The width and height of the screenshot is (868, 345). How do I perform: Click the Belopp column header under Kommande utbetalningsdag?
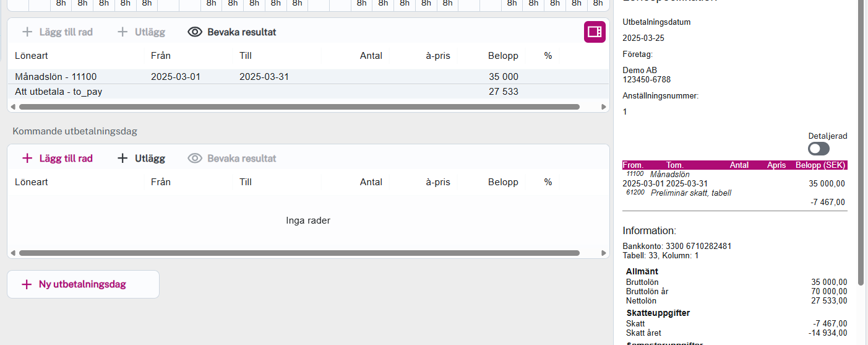(503, 182)
